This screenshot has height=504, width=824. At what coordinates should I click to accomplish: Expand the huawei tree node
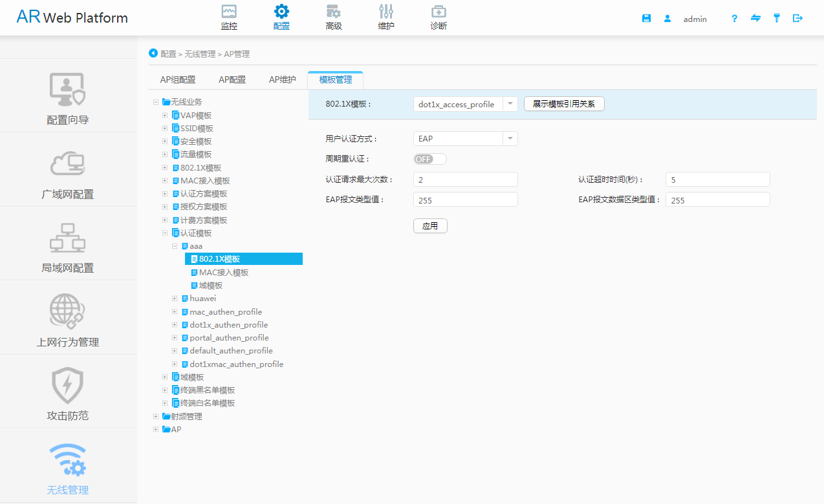click(175, 299)
